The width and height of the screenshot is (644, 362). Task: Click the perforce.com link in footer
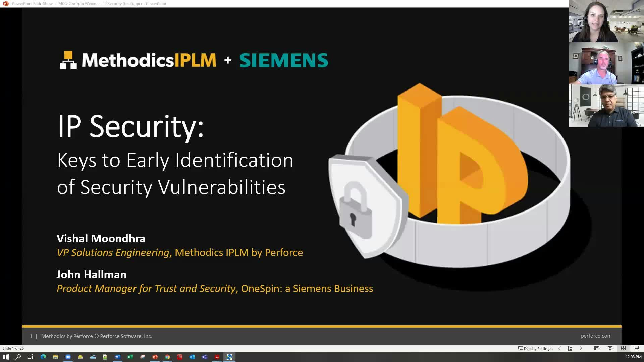click(x=596, y=336)
